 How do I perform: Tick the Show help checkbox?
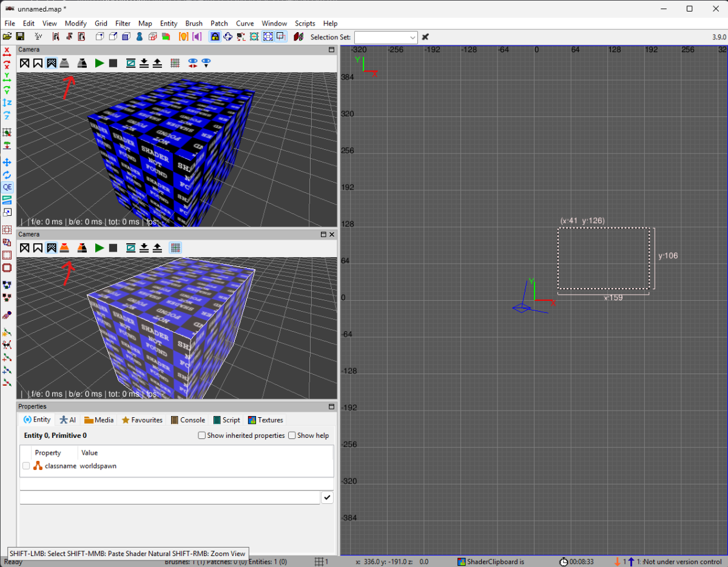292,435
